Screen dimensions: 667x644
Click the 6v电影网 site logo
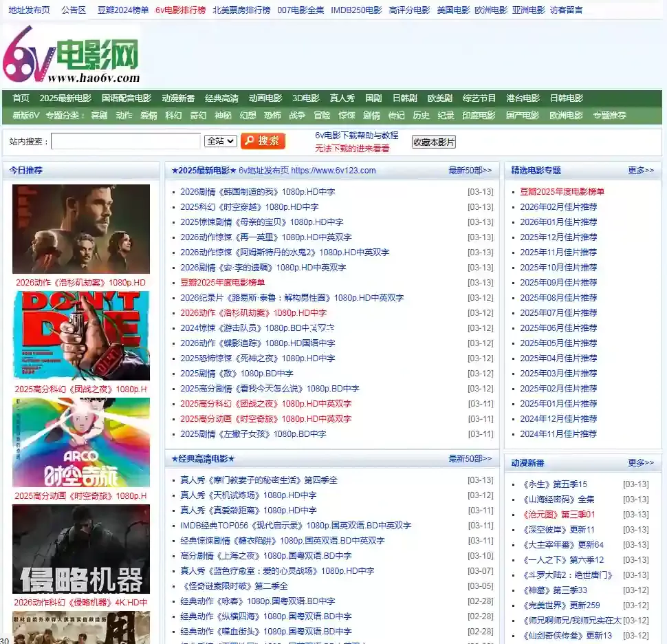72,55
